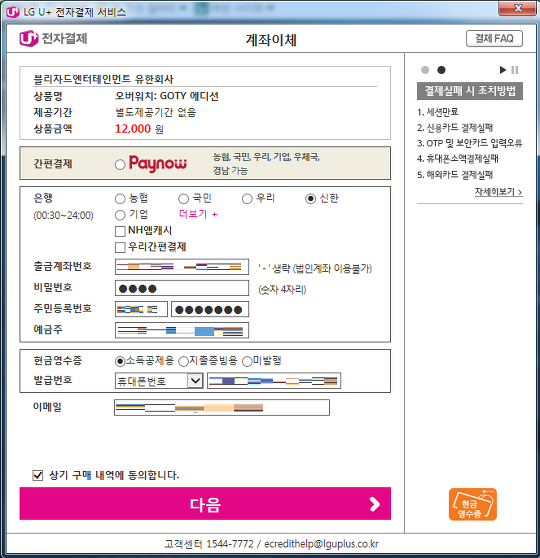The width and height of the screenshot is (540, 558).
Task: Focus the first 주민등록번호 field
Action: (x=141, y=309)
